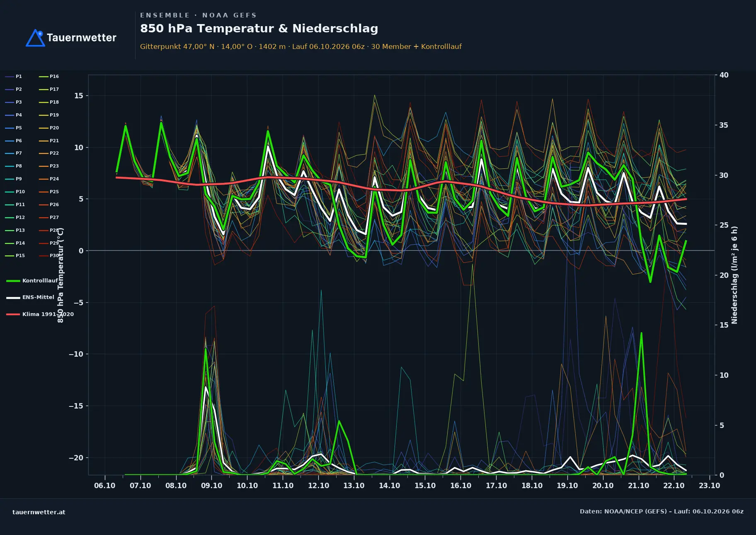Image resolution: width=756 pixels, height=535 pixels.
Task: Click the chart title '850 hPa Temperatur & Niederschlag'
Action: point(259,29)
